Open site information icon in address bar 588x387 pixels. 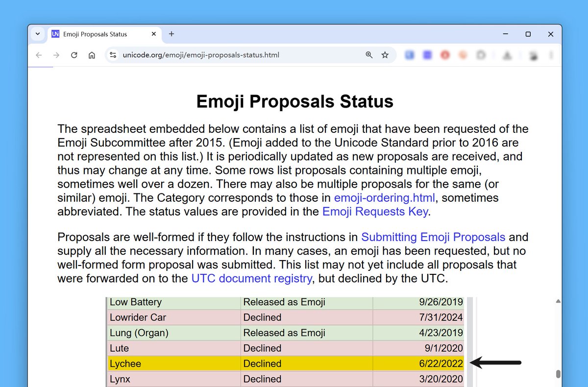pyautogui.click(x=113, y=55)
